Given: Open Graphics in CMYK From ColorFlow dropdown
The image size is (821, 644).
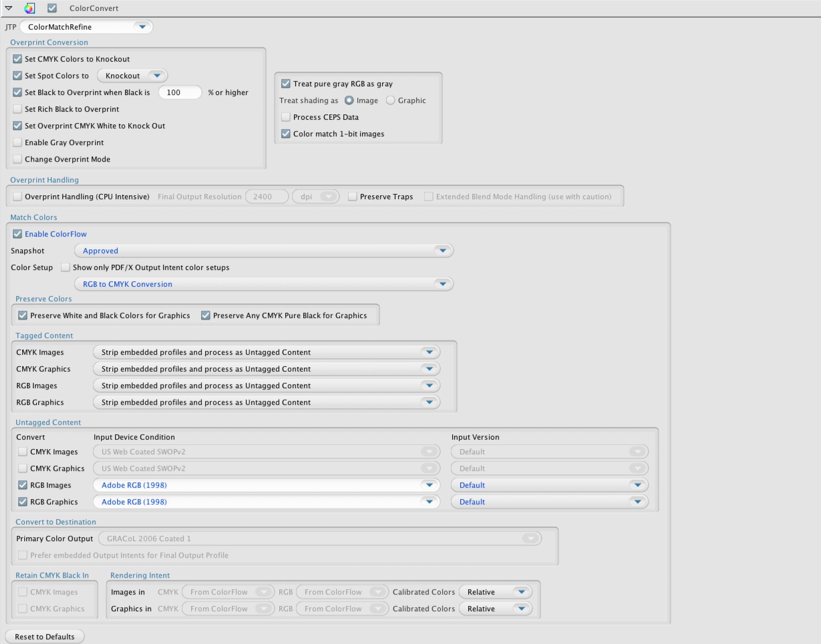Looking at the screenshot, I should point(228,608).
